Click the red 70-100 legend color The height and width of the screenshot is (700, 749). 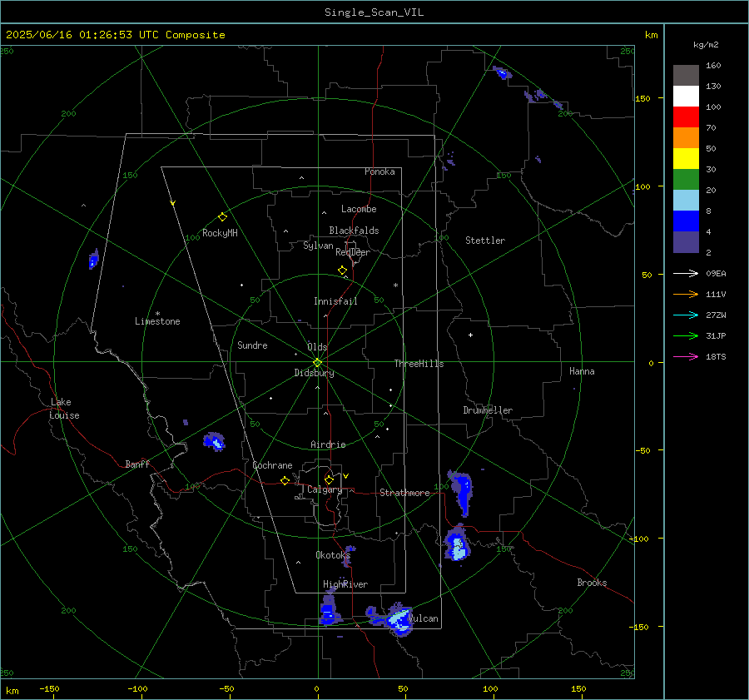tap(686, 117)
